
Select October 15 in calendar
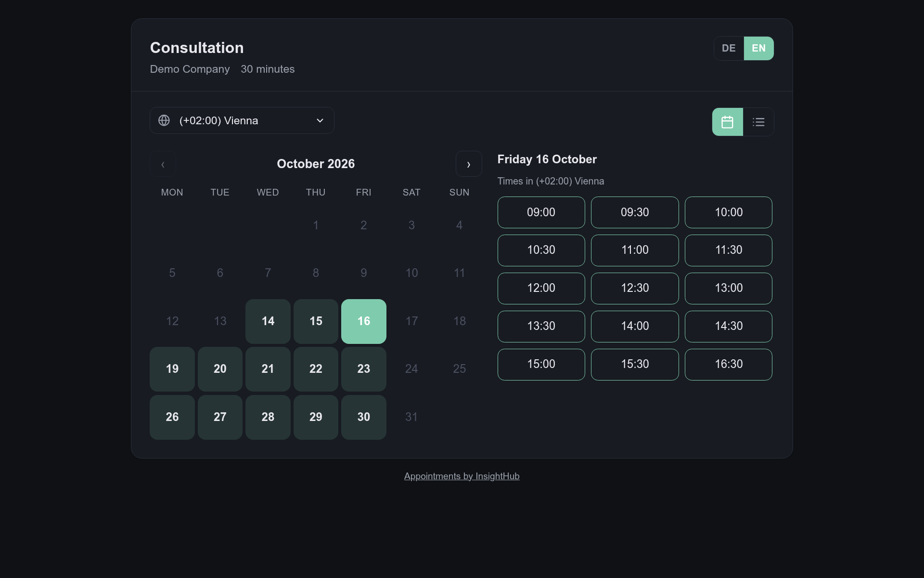316,321
